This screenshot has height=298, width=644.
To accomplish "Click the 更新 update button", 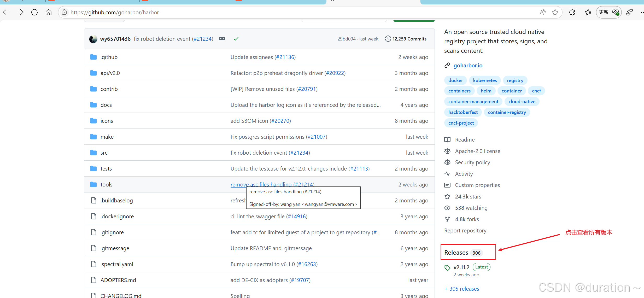I will point(608,12).
